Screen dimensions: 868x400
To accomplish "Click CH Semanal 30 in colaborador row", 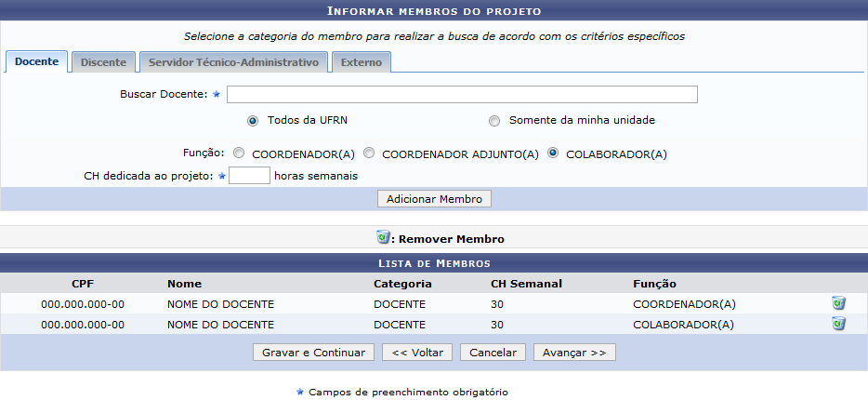I will pos(497,325).
